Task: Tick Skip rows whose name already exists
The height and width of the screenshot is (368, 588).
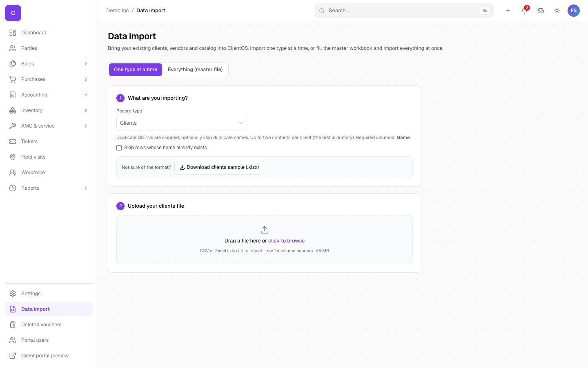Action: pyautogui.click(x=119, y=148)
